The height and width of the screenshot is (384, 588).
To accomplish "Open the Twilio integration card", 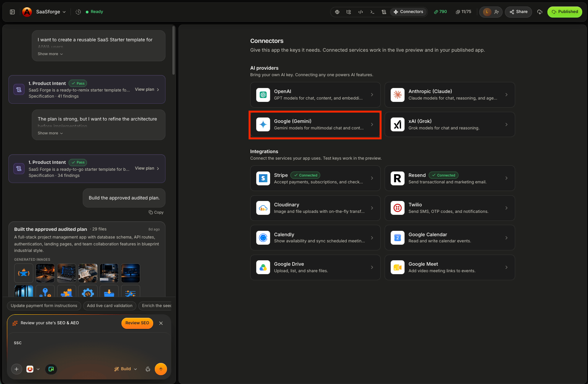I will [450, 208].
